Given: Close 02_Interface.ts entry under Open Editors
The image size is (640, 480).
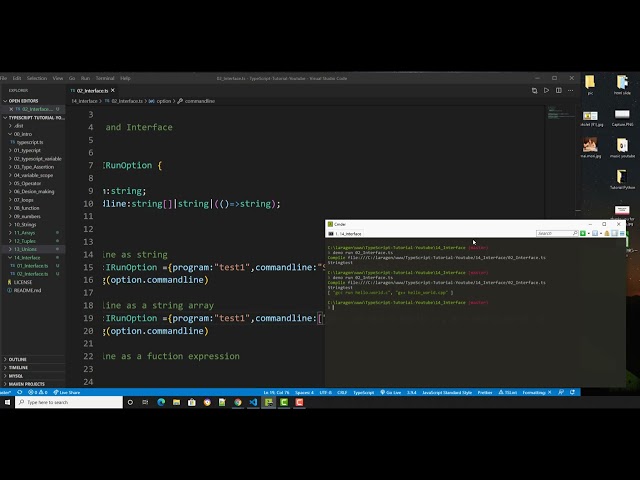Looking at the screenshot, I should (11, 109).
